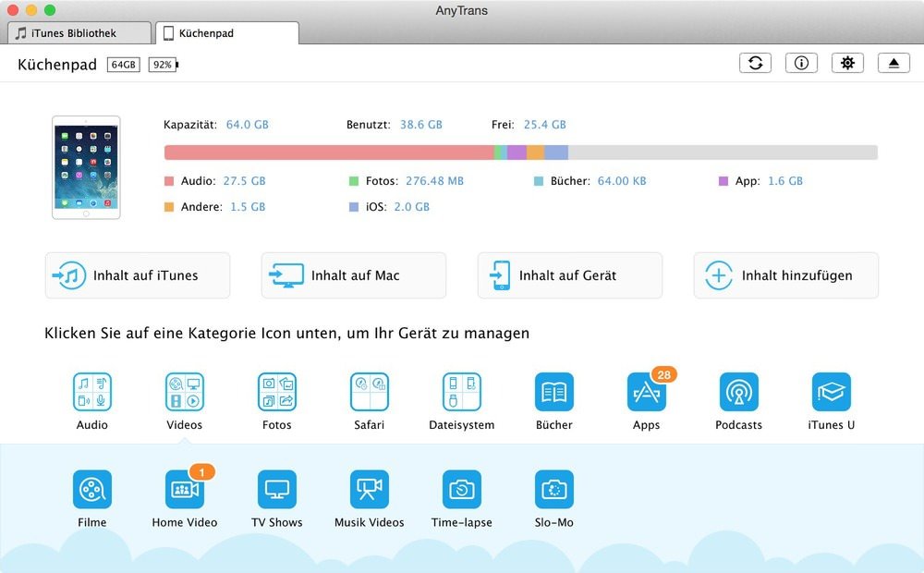Open the Slo-Mo subcategory
The width and height of the screenshot is (924, 573).
pyautogui.click(x=553, y=489)
